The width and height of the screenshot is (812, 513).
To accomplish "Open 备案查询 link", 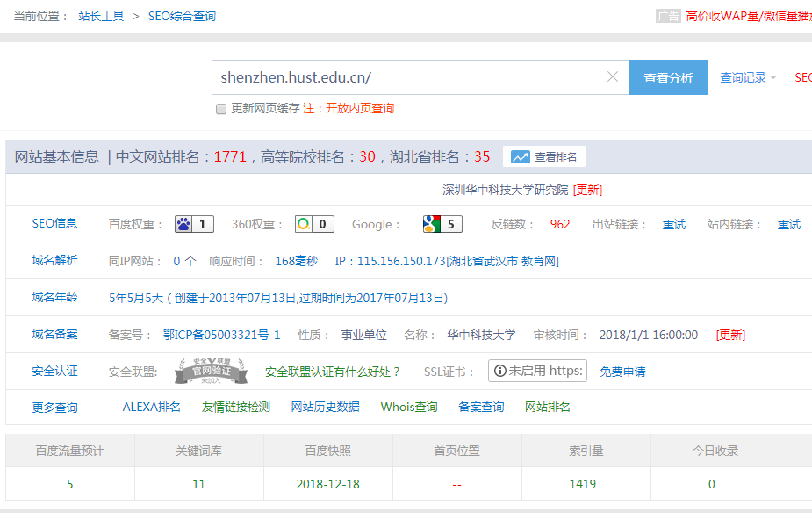I will (481, 407).
